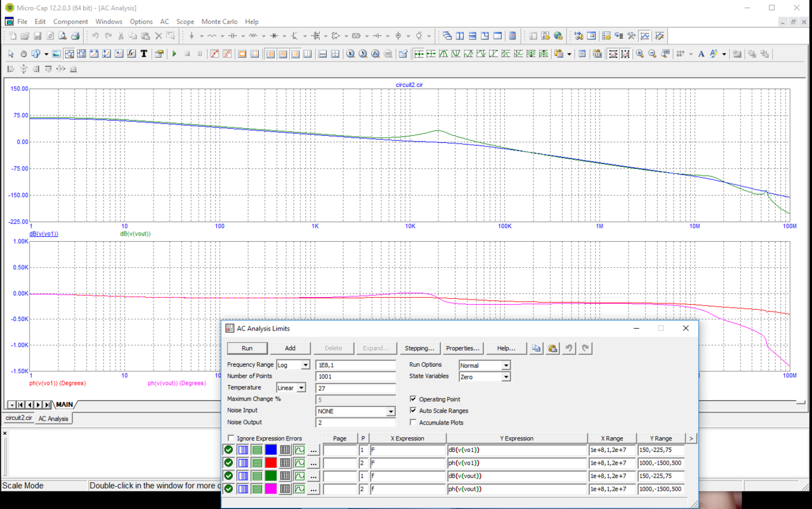Click the Stepping... button
The image size is (812, 509).
coord(419,348)
